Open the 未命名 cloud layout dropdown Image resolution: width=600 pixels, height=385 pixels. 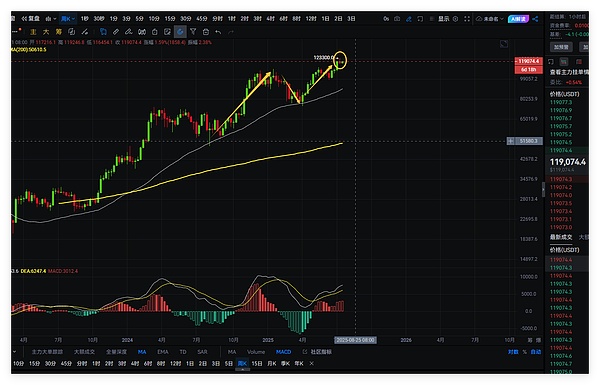[490, 19]
